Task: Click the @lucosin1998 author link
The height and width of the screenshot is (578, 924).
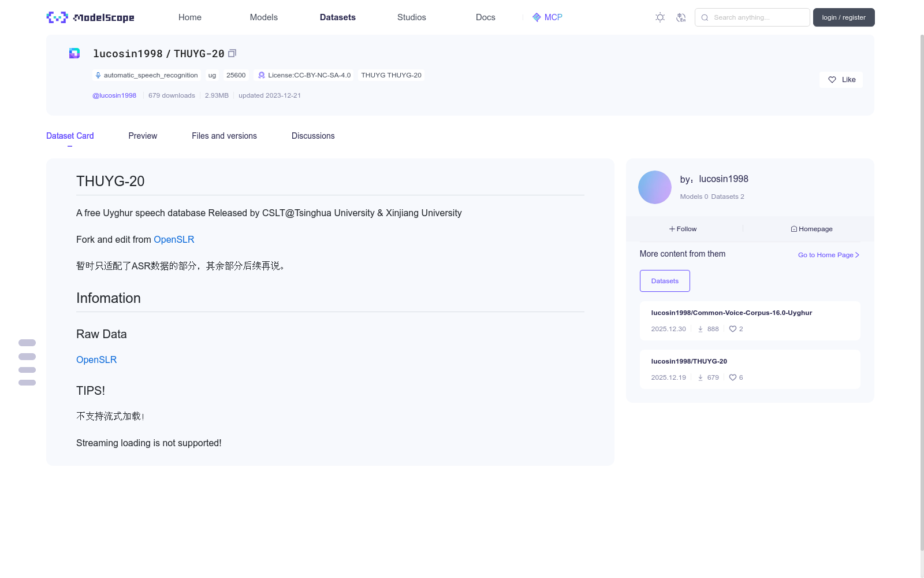Action: click(x=114, y=95)
